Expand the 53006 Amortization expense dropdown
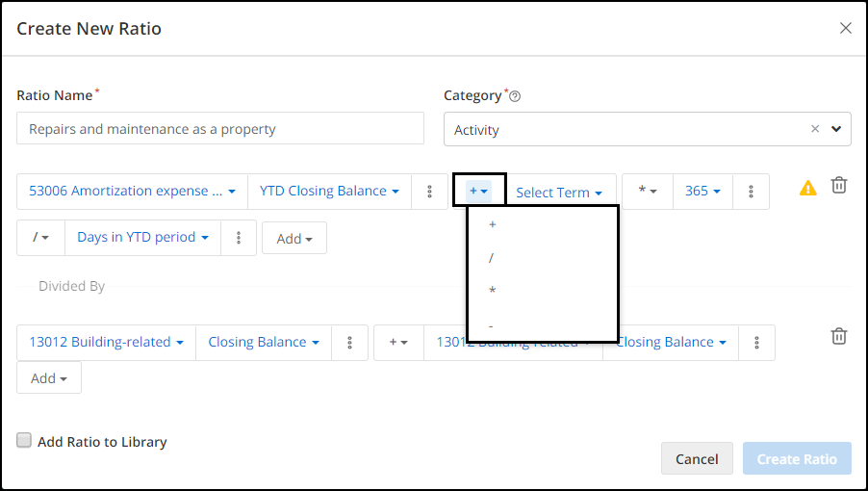868x491 pixels. click(132, 192)
